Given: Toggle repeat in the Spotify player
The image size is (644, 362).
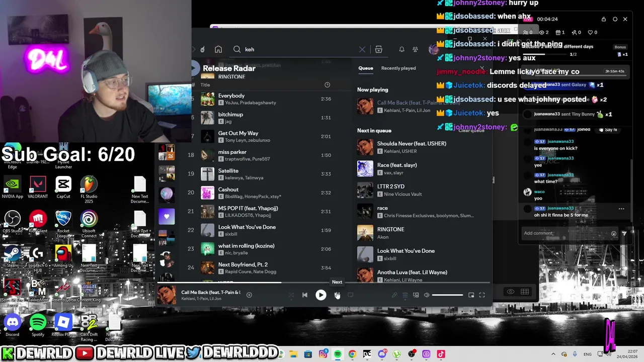Looking at the screenshot, I should (350, 295).
